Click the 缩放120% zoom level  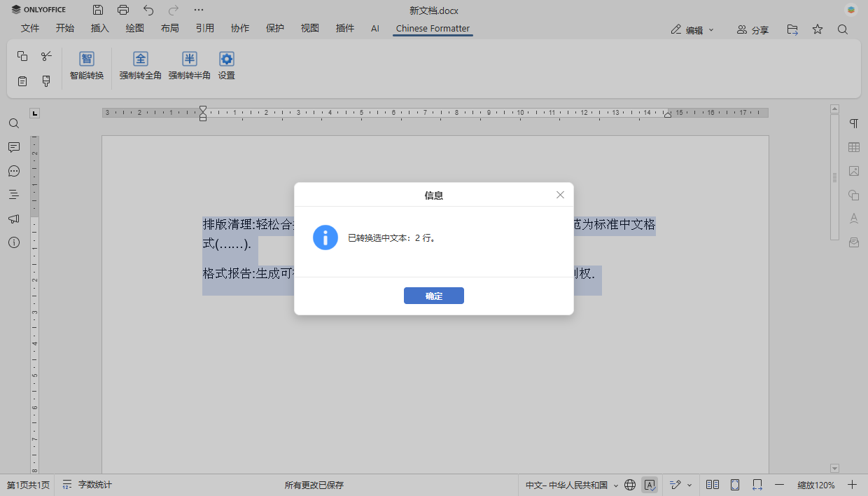coord(816,485)
